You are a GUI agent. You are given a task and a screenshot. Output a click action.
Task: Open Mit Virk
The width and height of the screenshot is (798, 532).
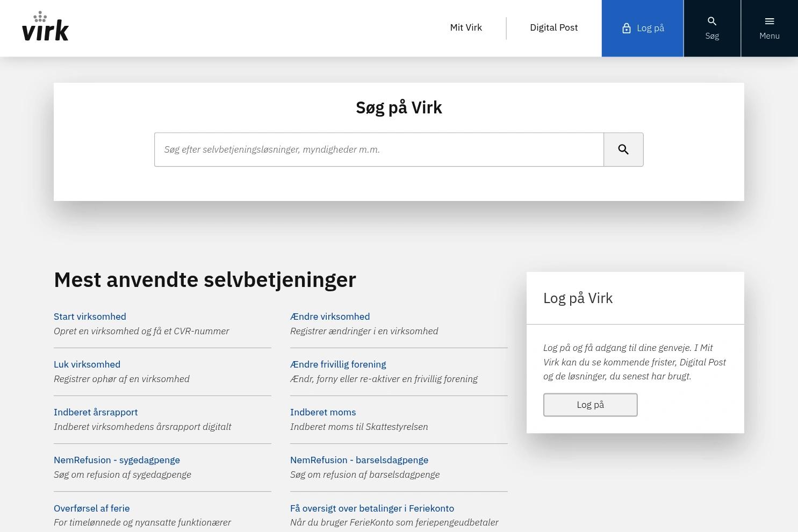[465, 27]
